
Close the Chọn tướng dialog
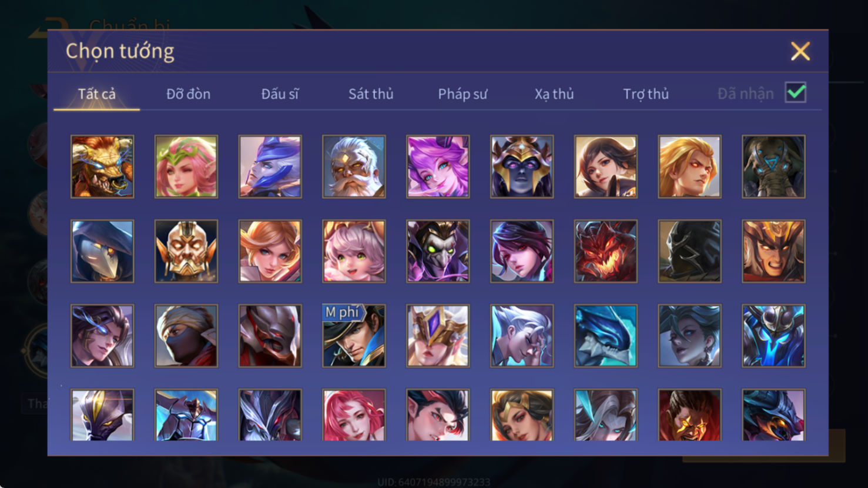pos(800,51)
